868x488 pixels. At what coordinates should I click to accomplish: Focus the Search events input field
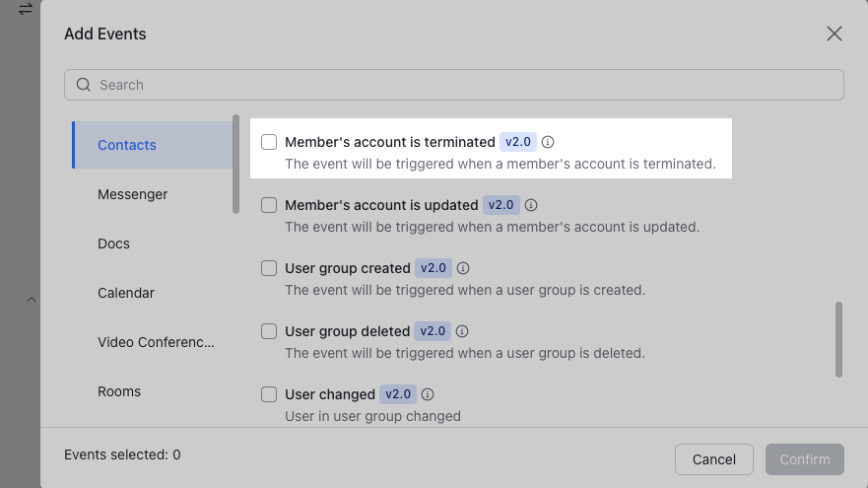(454, 85)
